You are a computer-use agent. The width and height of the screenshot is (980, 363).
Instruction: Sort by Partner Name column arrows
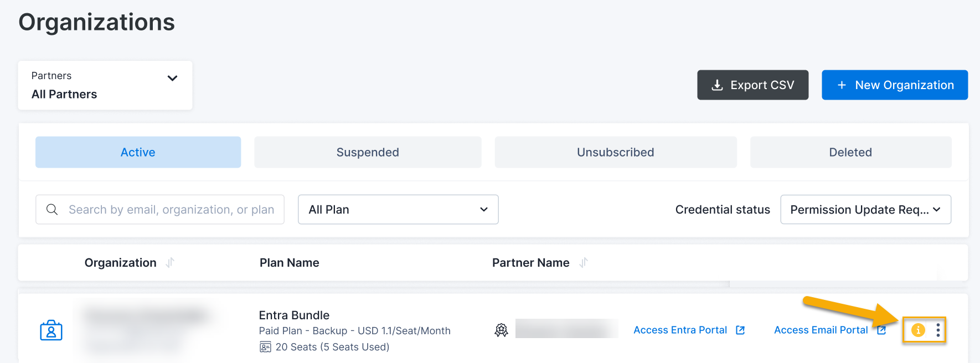pyautogui.click(x=583, y=263)
